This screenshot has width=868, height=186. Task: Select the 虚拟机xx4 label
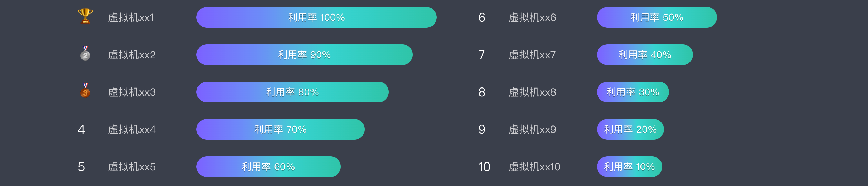tap(132, 130)
